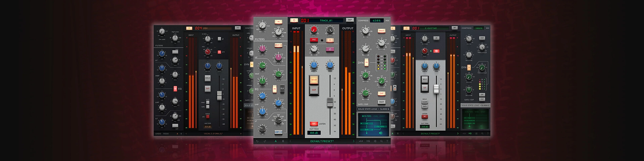Open the settings sliders icon in center plugin
644x161 pixels.
point(375,141)
